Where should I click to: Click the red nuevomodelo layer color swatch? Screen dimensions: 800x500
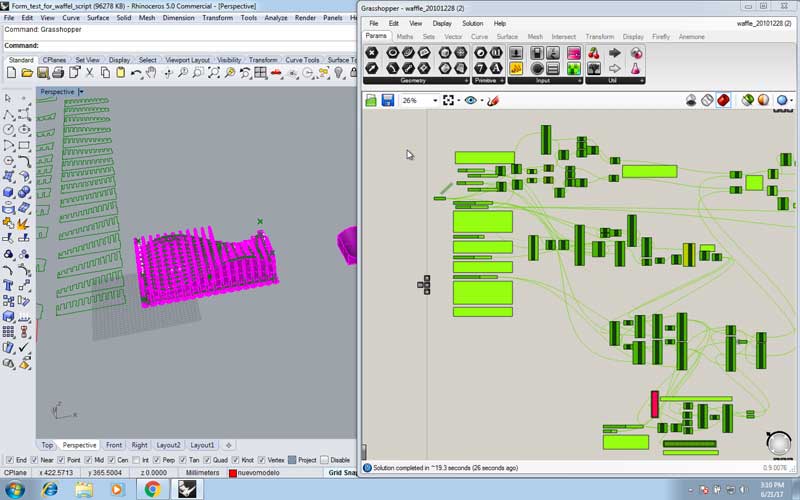click(233, 473)
